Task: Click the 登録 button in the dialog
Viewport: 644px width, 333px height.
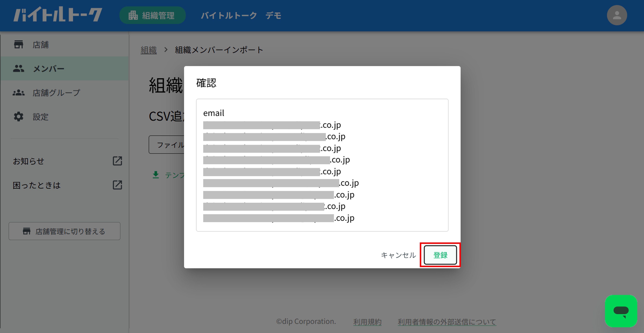Action: [x=440, y=255]
